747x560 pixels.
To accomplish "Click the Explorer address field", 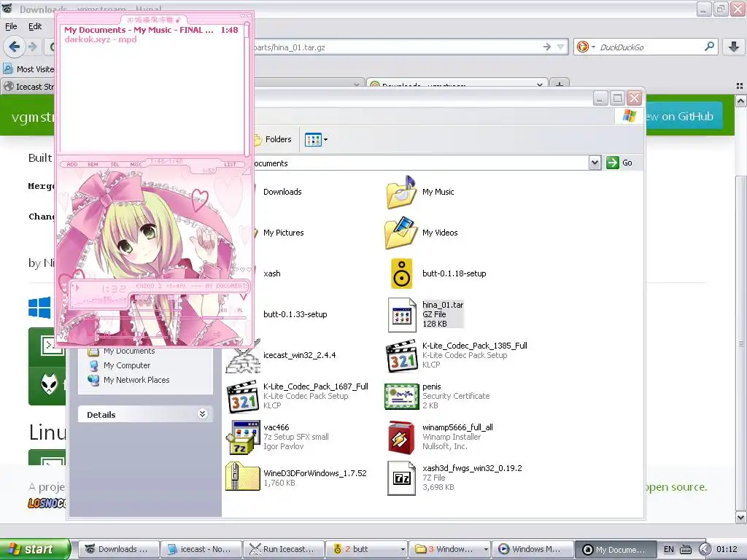I will pos(419,163).
